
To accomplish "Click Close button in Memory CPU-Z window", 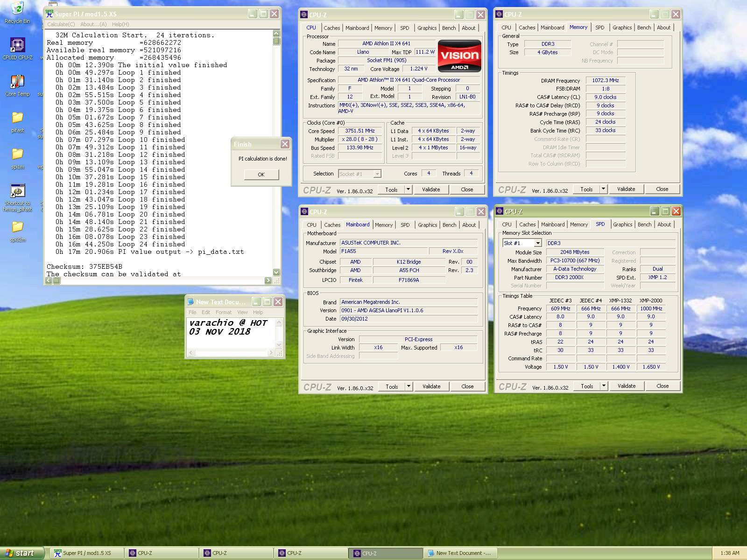I will pyautogui.click(x=662, y=189).
